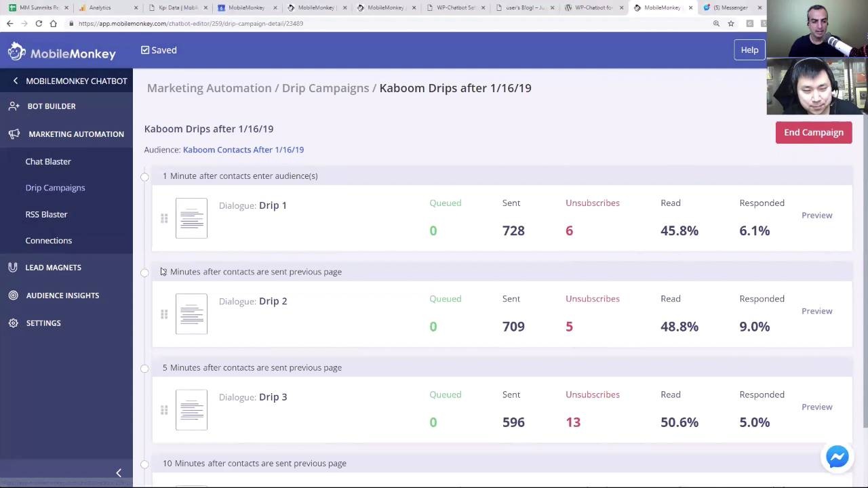Screen dimensions: 868x488
Task: Click the MobileMonkey logo
Action: click(62, 52)
